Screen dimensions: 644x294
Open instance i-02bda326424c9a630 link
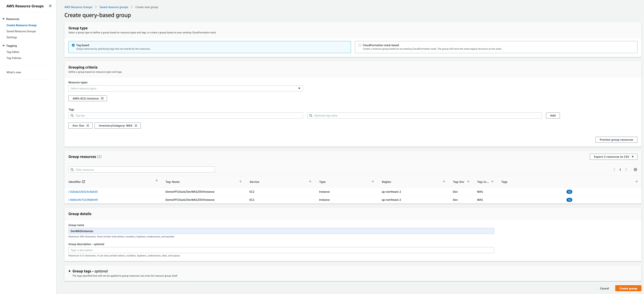pos(83,192)
